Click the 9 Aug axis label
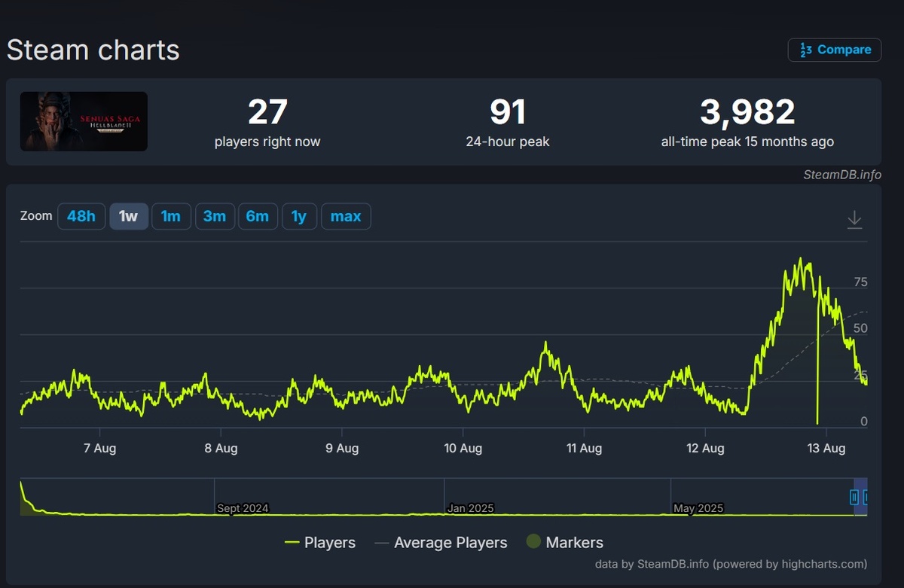Screen dimensions: 904x588 pyautogui.click(x=342, y=448)
